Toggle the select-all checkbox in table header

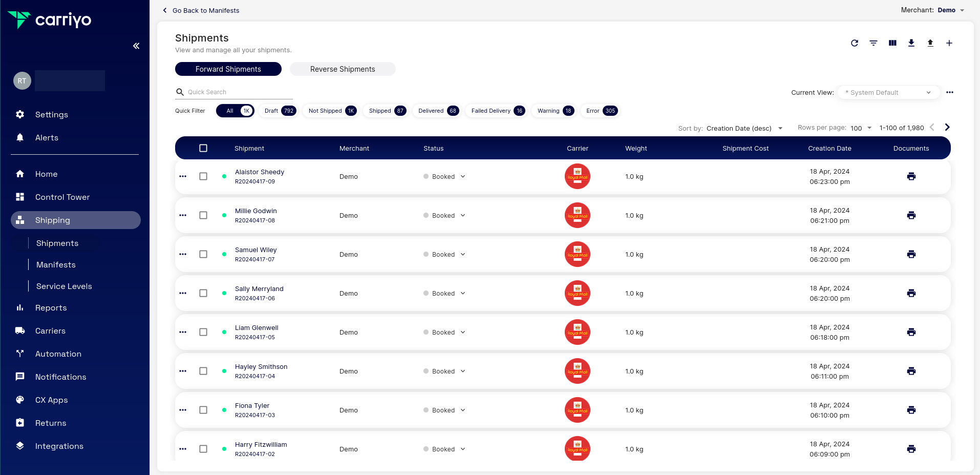[203, 148]
